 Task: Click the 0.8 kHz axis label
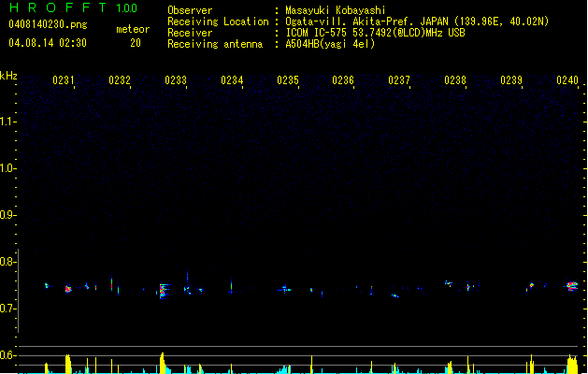[x=7, y=262]
